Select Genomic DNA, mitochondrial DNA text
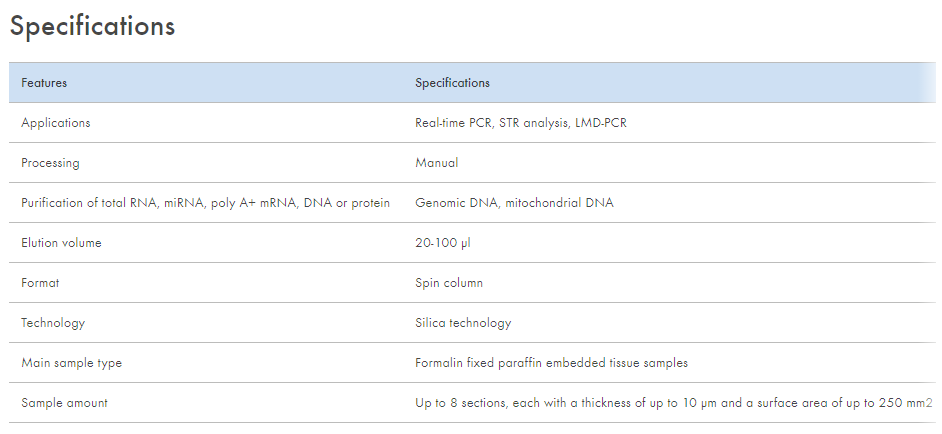 pos(514,203)
